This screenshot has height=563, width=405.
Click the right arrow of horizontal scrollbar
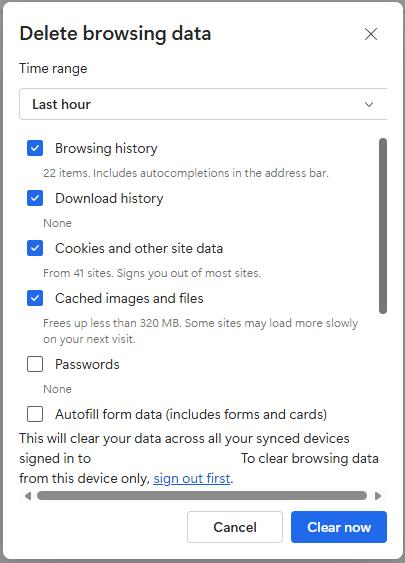378,496
